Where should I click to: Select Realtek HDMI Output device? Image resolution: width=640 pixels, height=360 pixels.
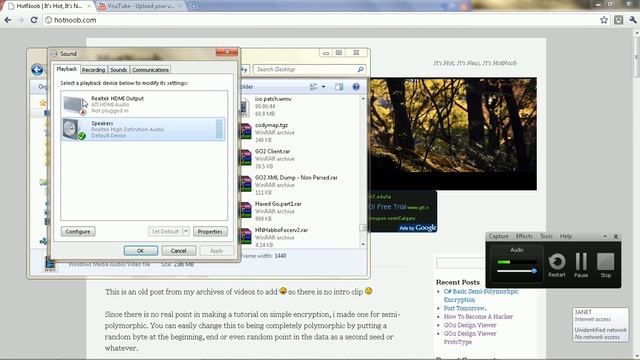coord(144,104)
